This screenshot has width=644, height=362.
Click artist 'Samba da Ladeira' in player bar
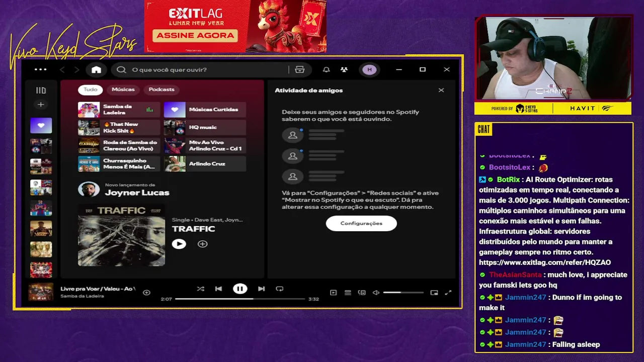pyautogui.click(x=82, y=296)
